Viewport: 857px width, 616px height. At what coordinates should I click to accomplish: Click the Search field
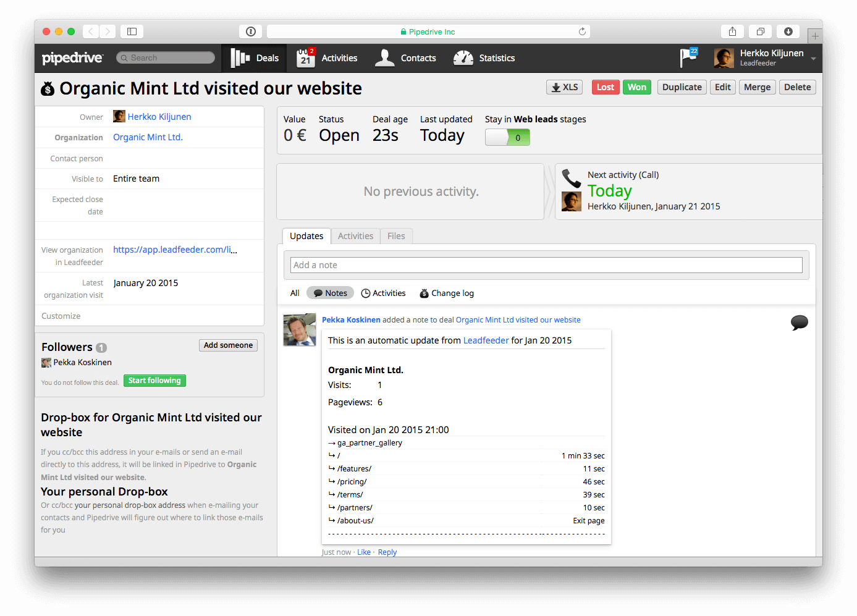pos(166,57)
